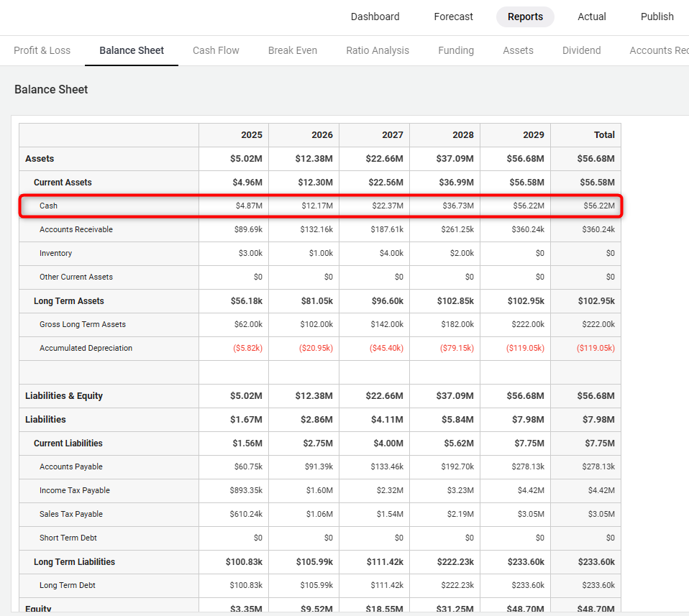Click the Accounts Receivable row label
The width and height of the screenshot is (689, 616).
[x=76, y=229]
